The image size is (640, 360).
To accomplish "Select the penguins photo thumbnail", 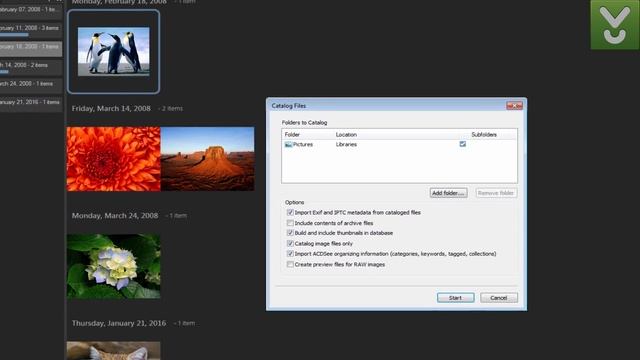I will pos(113,51).
